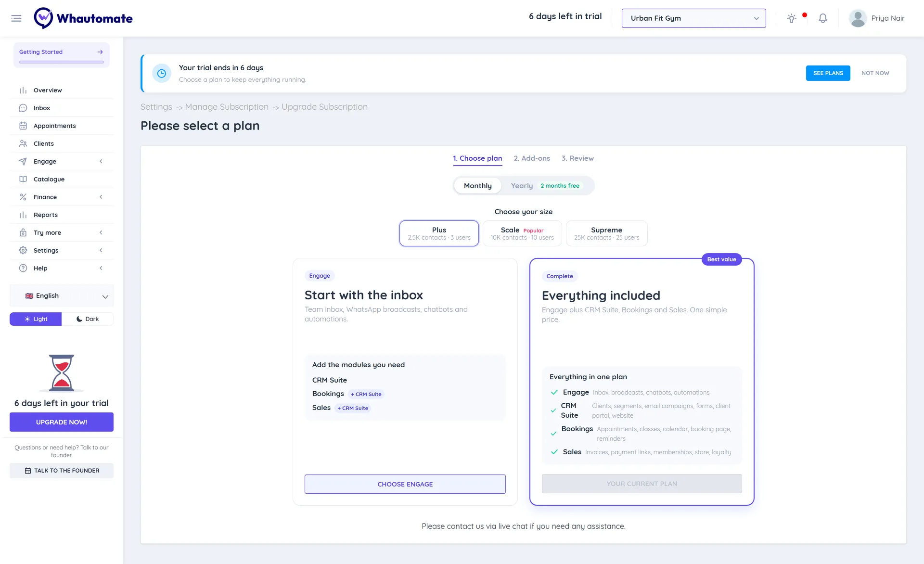Expand the Settings menu chevron
The height and width of the screenshot is (564, 924).
click(101, 251)
